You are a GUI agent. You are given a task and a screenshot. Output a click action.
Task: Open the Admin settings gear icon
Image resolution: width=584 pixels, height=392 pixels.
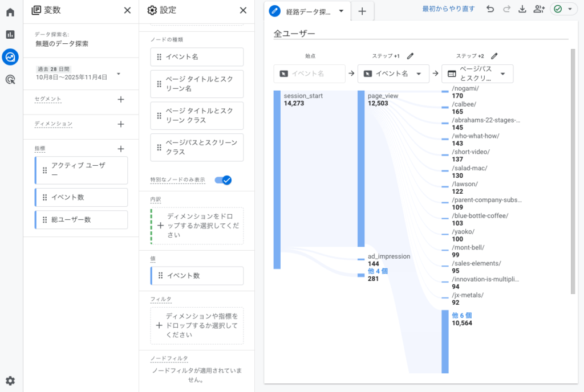(10, 381)
